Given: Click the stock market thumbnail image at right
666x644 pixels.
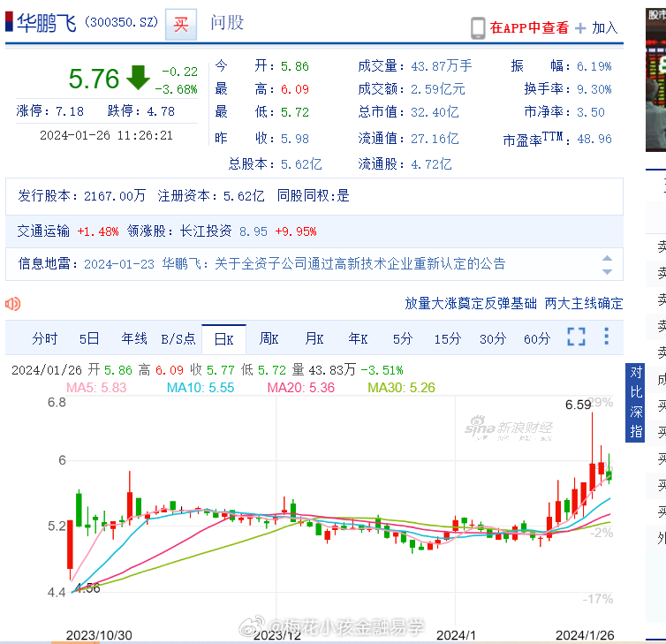Looking at the screenshot, I should (655, 80).
